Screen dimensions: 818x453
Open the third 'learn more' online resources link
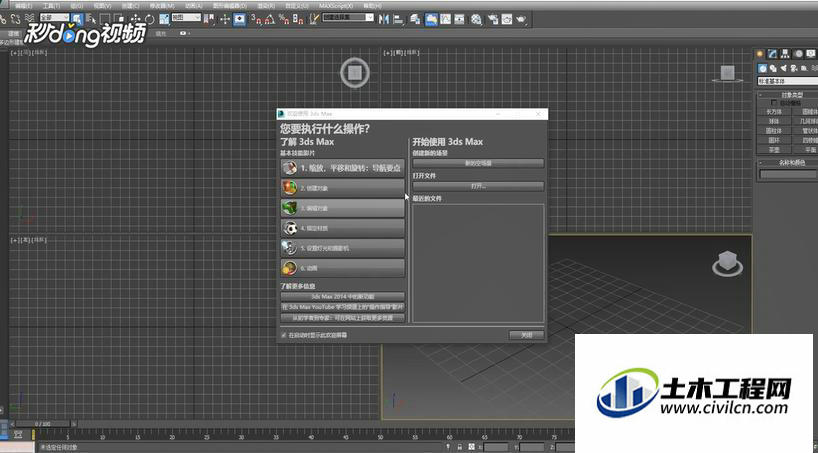click(x=342, y=317)
